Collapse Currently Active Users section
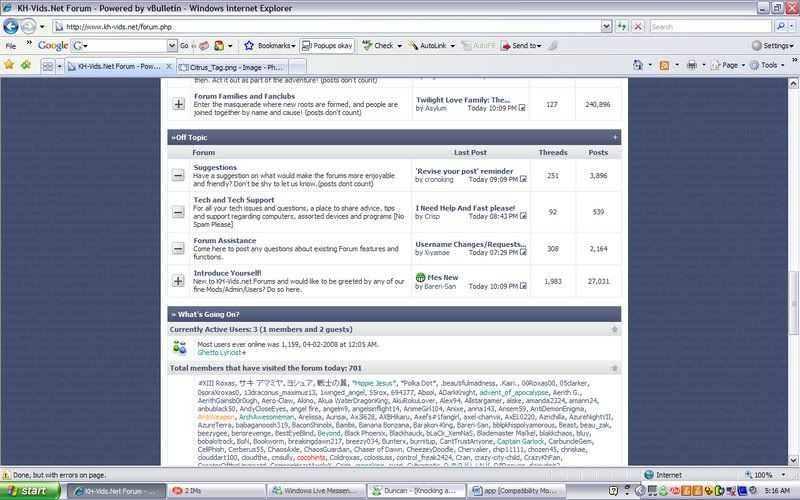Viewport: 800px width, 500px height. point(614,330)
